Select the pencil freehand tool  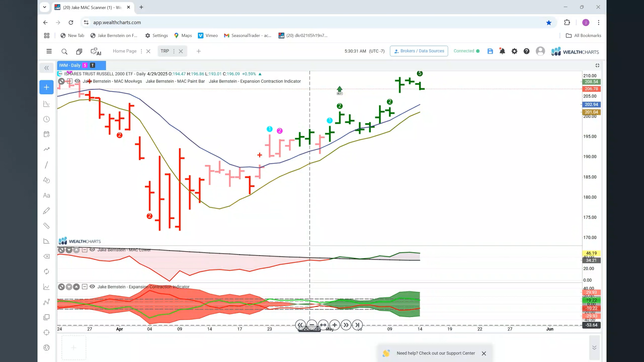coord(47,210)
